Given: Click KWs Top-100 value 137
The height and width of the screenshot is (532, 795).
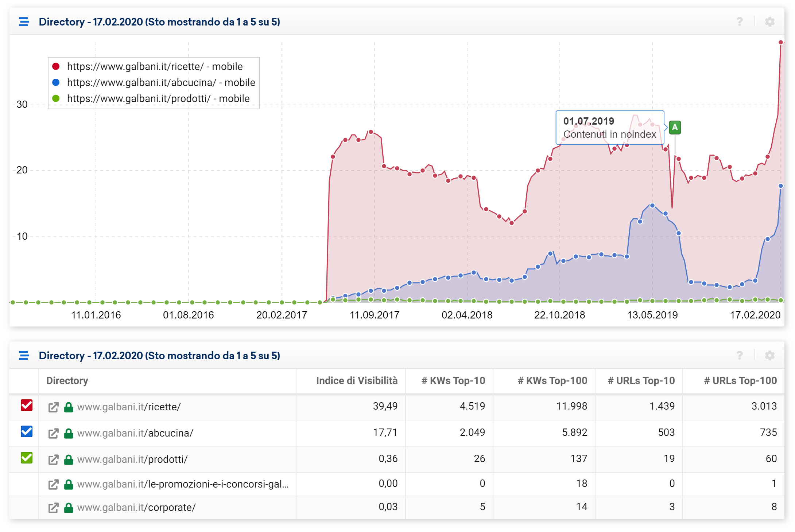Looking at the screenshot, I should click(x=579, y=459).
